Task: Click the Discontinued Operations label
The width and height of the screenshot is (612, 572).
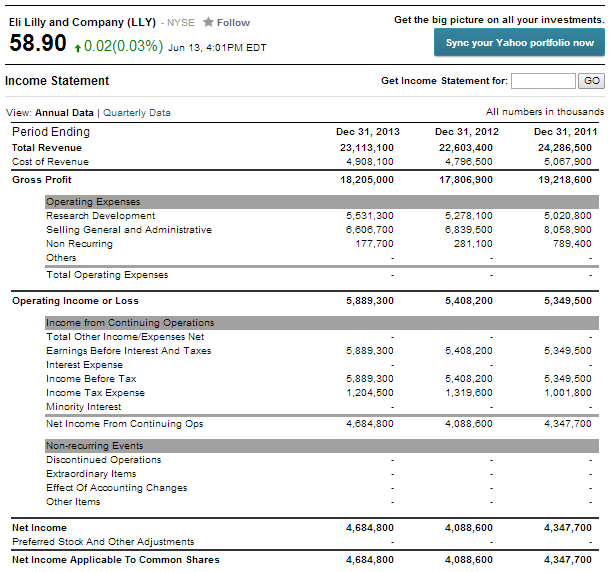Action: (103, 460)
